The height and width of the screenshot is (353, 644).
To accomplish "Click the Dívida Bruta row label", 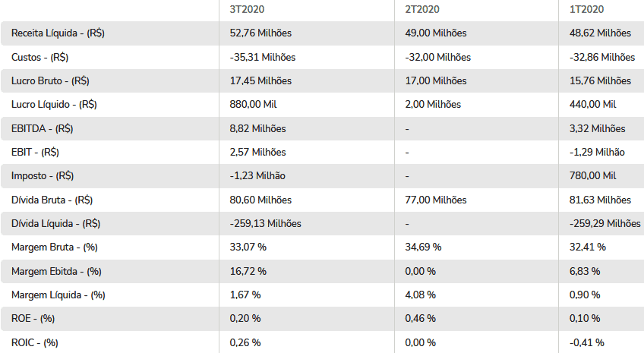I will [x=52, y=200].
